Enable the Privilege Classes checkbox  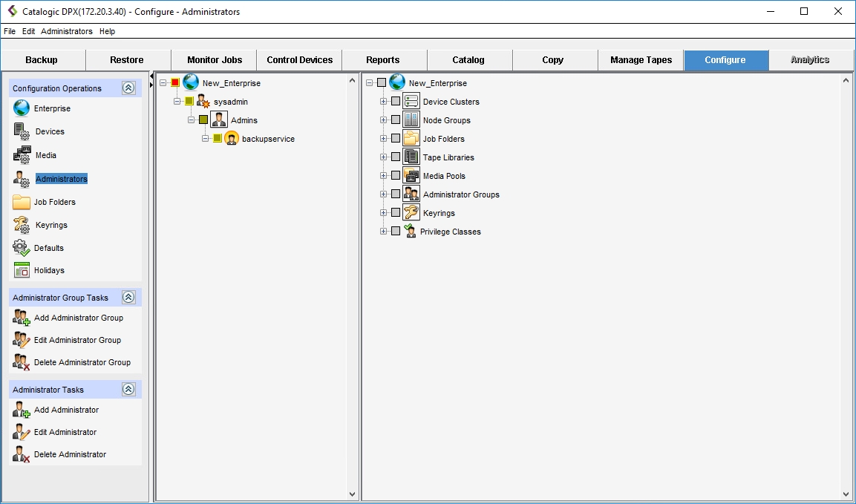396,232
